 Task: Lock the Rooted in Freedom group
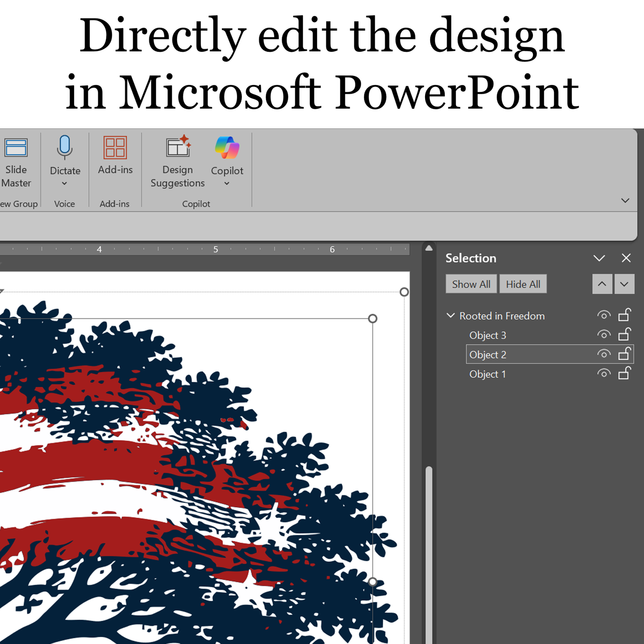click(x=624, y=314)
